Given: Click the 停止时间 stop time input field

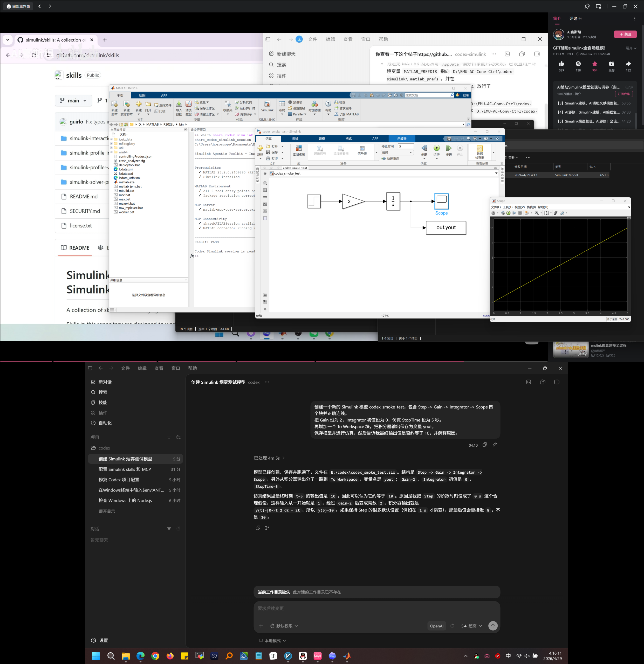Looking at the screenshot, I should [405, 146].
